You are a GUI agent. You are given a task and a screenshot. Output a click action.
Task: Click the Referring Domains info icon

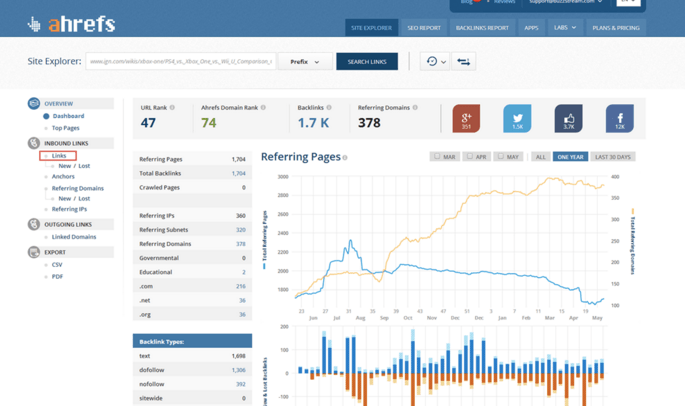click(x=415, y=107)
